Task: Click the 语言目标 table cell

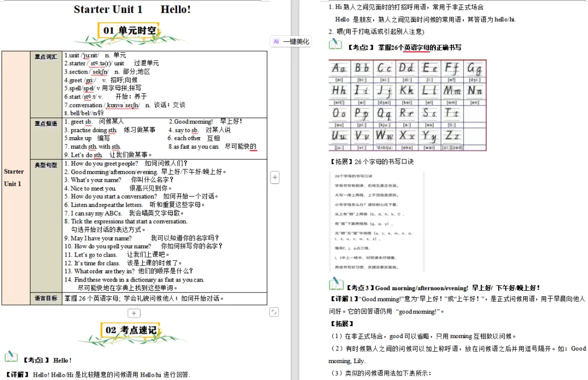Action: pos(46,298)
